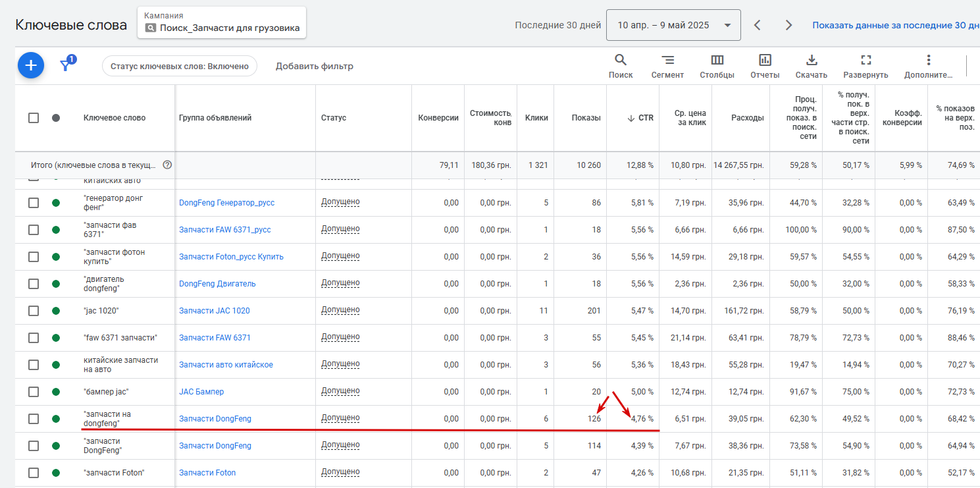
Task: Select checkbox for "генератор донг фенг"
Action: tap(34, 203)
